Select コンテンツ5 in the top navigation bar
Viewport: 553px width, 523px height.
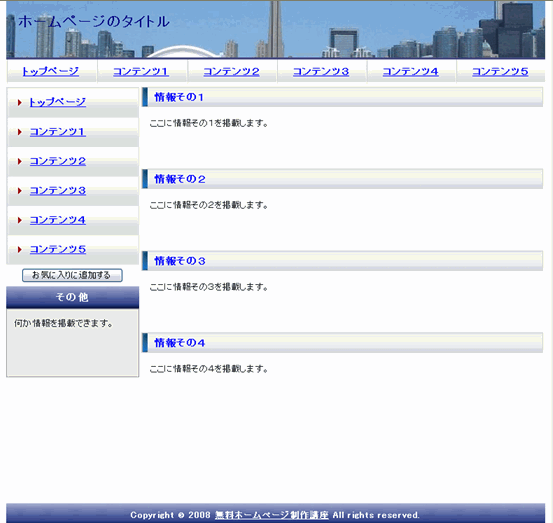click(500, 72)
